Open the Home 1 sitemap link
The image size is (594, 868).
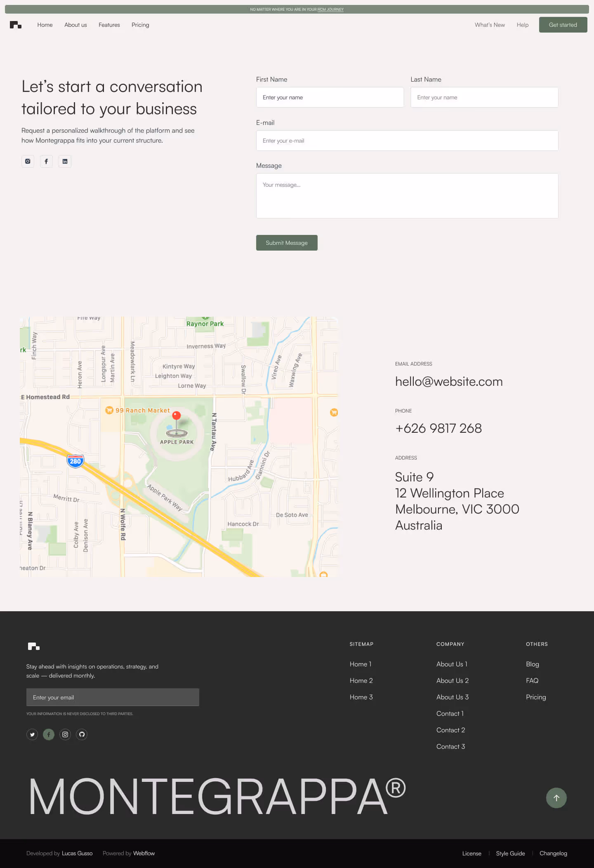point(361,664)
